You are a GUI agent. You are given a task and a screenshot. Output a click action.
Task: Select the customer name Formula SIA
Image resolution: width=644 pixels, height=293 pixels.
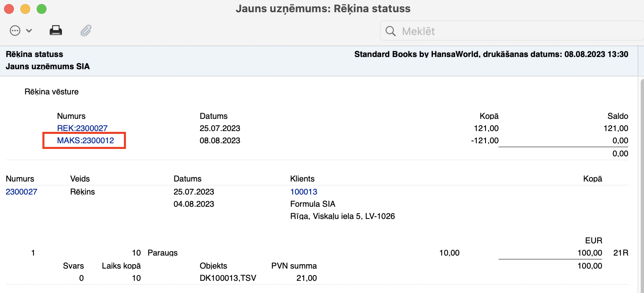coord(313,204)
